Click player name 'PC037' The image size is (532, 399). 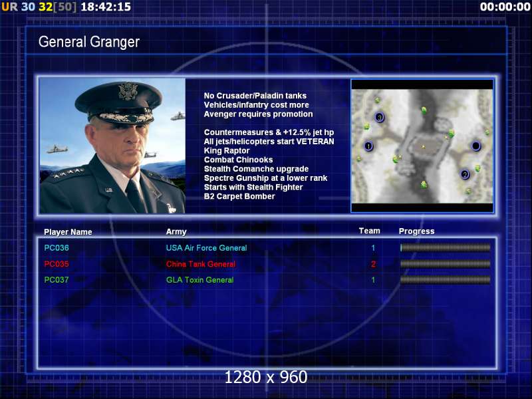coord(57,280)
